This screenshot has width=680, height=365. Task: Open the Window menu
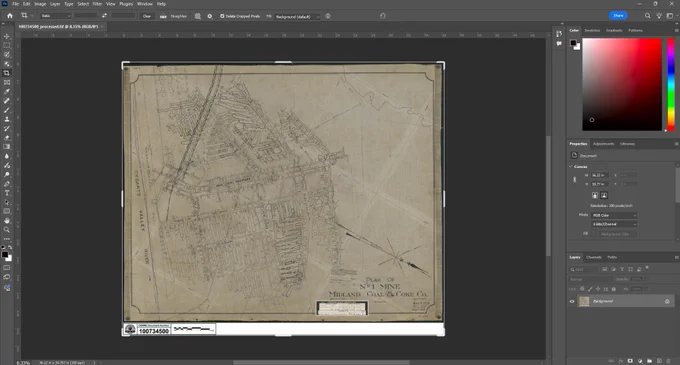pyautogui.click(x=144, y=4)
